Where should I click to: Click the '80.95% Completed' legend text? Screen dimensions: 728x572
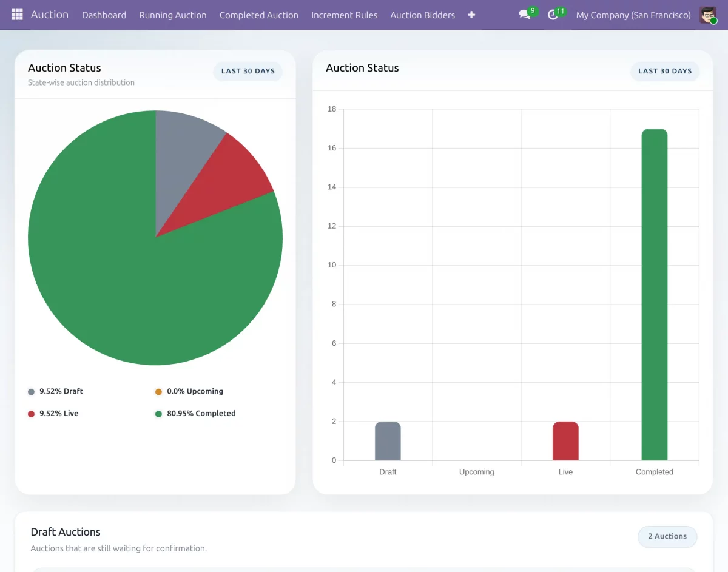[x=201, y=413]
